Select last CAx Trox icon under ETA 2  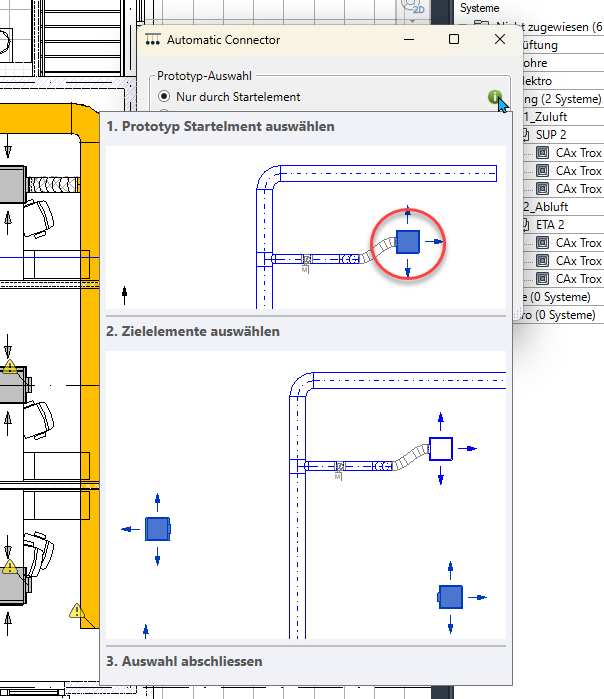pos(542,279)
